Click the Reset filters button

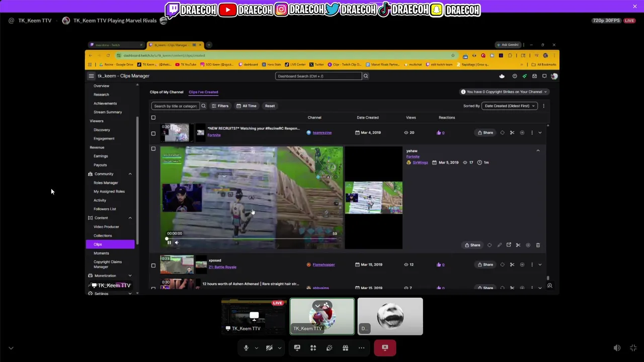coord(270,106)
